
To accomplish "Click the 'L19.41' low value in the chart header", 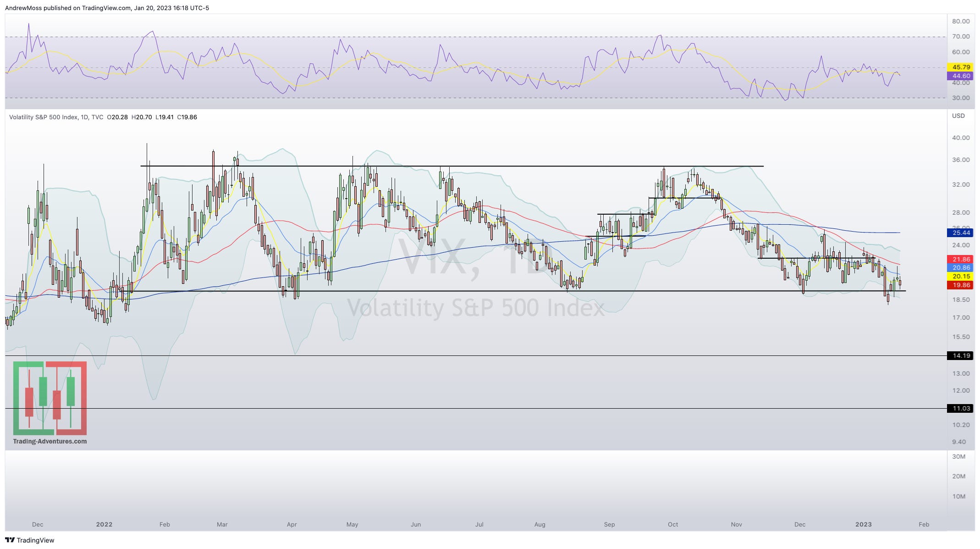I will (x=165, y=117).
